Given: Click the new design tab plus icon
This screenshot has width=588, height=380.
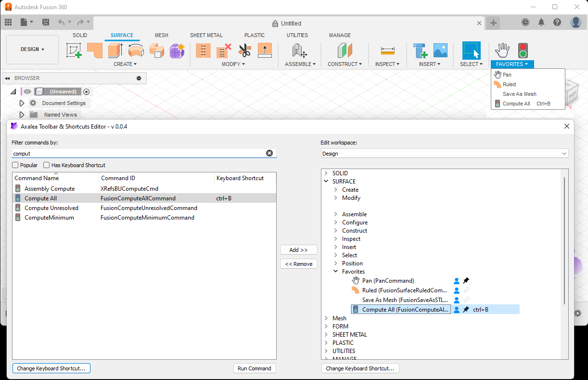Looking at the screenshot, I should pyautogui.click(x=493, y=23).
